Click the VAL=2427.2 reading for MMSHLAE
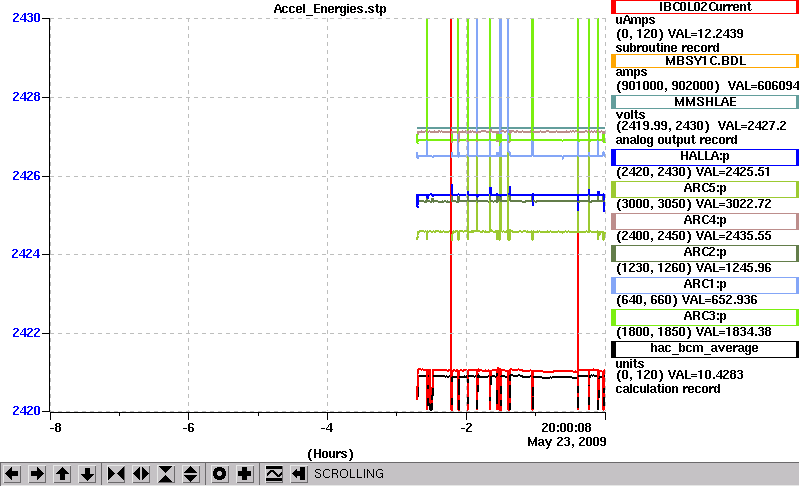Screen dimensions: 799x486 (752, 126)
